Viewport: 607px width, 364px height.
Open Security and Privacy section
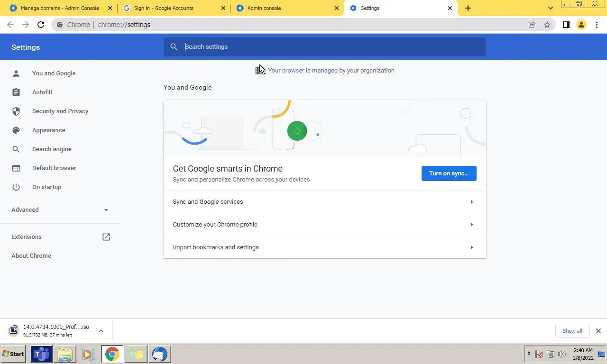point(60,111)
